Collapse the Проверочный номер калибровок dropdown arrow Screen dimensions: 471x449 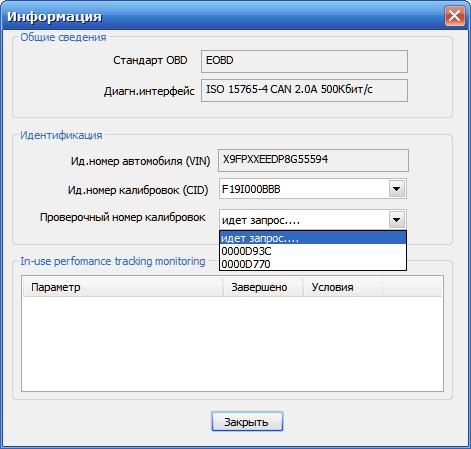(x=397, y=220)
